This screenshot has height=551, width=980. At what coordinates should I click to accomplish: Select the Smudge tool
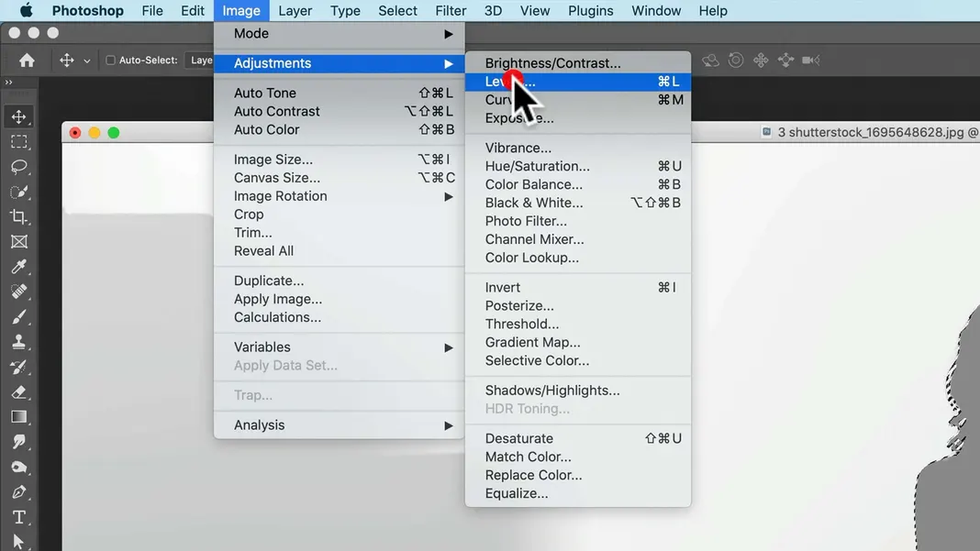point(18,442)
